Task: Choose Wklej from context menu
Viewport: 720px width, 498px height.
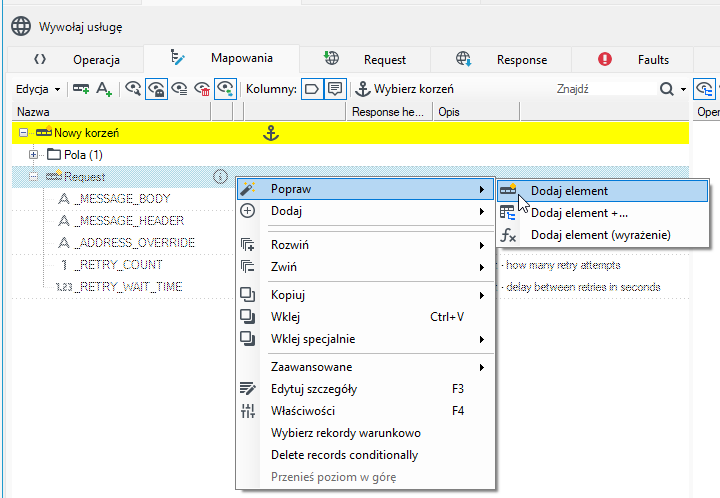Action: [x=366, y=317]
